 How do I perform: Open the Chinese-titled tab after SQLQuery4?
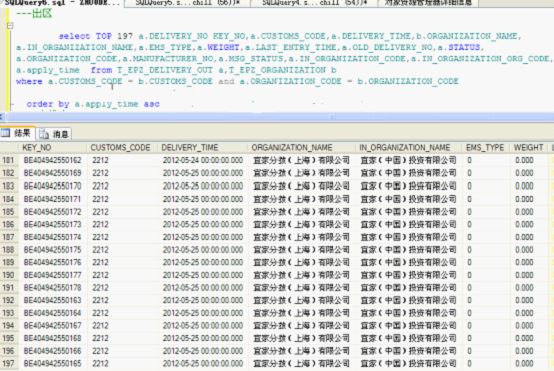tap(428, 3)
